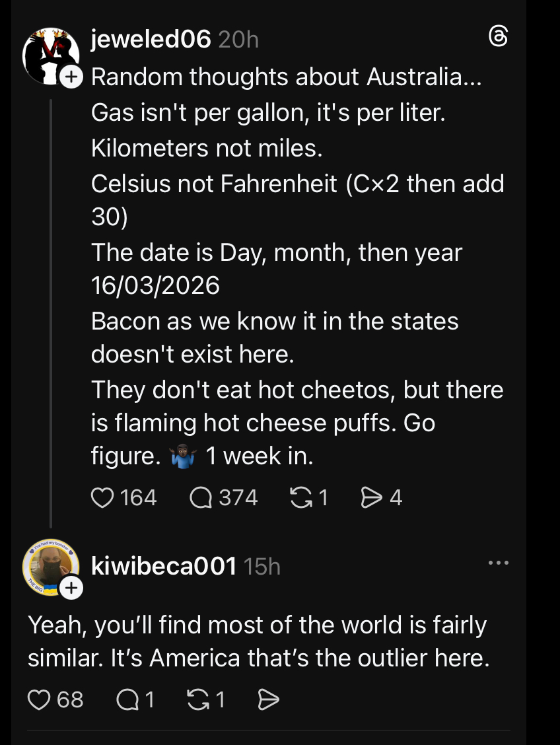Open the Threads logo icon
560x745 pixels.
(497, 39)
